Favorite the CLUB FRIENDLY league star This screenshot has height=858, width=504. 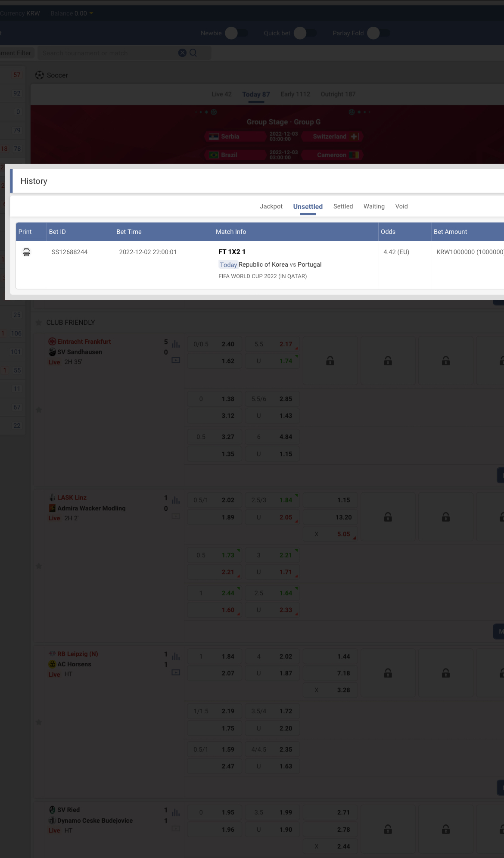click(x=39, y=323)
